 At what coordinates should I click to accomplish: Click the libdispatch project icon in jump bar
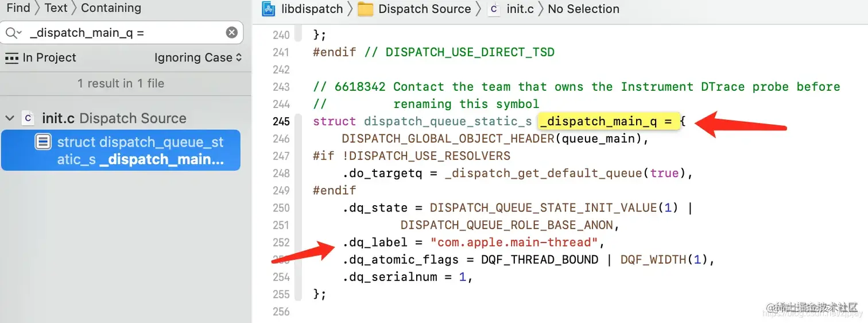(x=268, y=9)
